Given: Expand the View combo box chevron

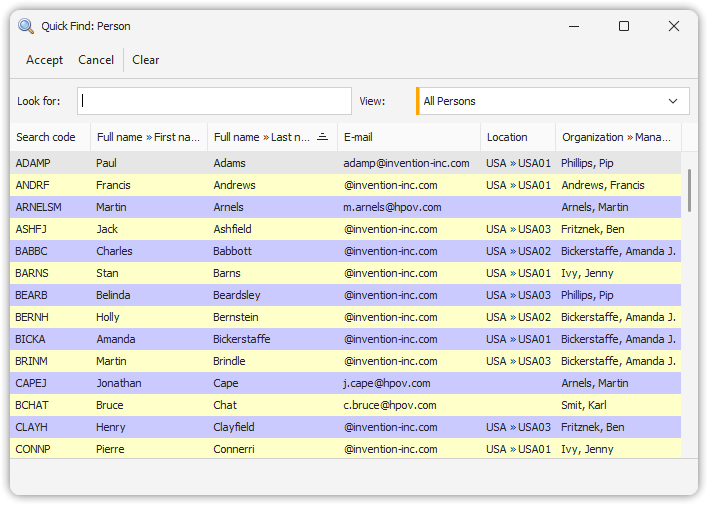Looking at the screenshot, I should click(x=673, y=101).
